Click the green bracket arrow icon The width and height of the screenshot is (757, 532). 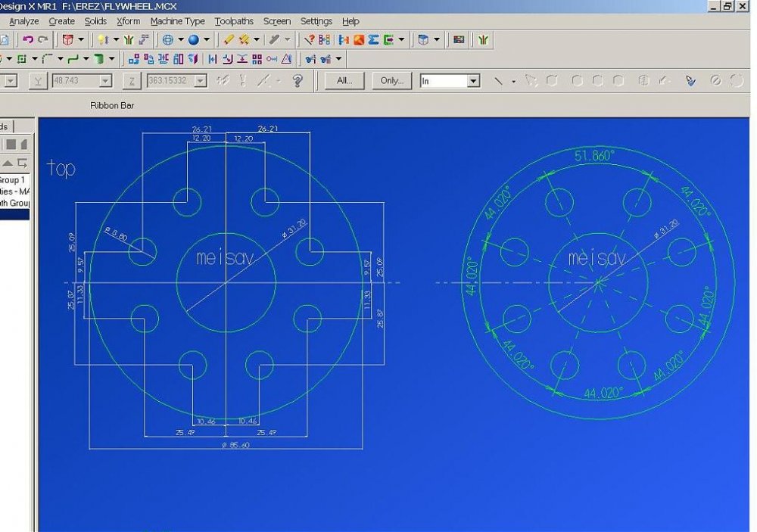click(388, 39)
